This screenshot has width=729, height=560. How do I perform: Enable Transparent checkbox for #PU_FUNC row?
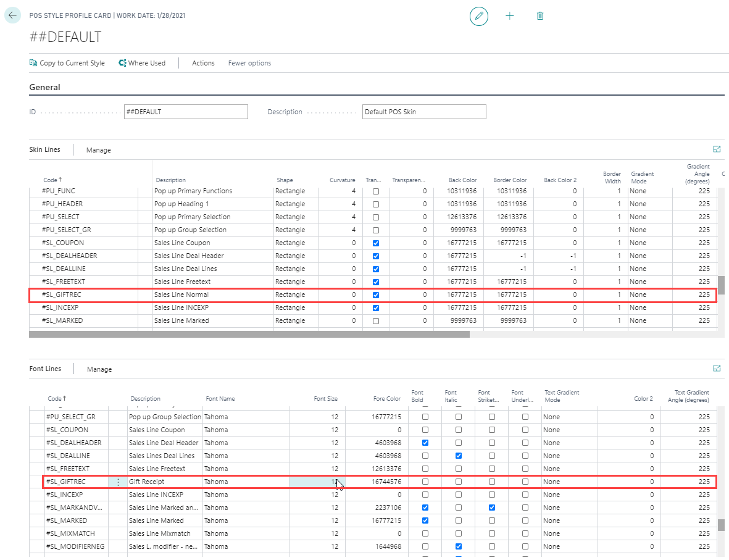(376, 191)
